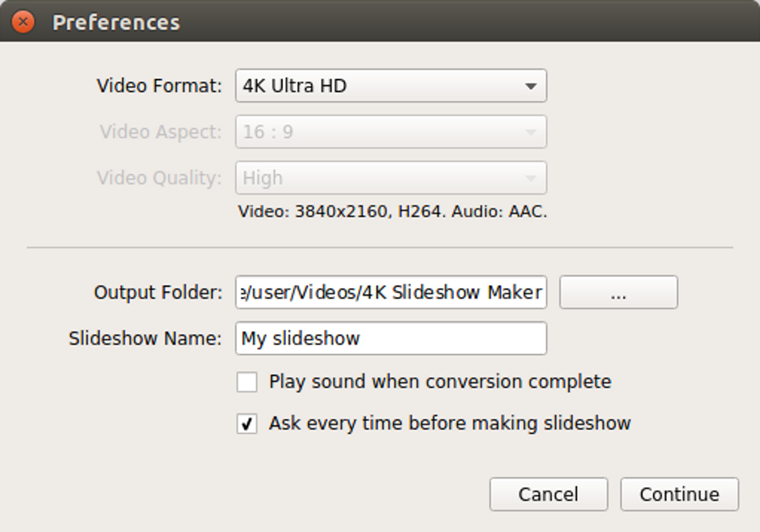Click the Continue button
This screenshot has height=532, width=760.
pyautogui.click(x=680, y=494)
